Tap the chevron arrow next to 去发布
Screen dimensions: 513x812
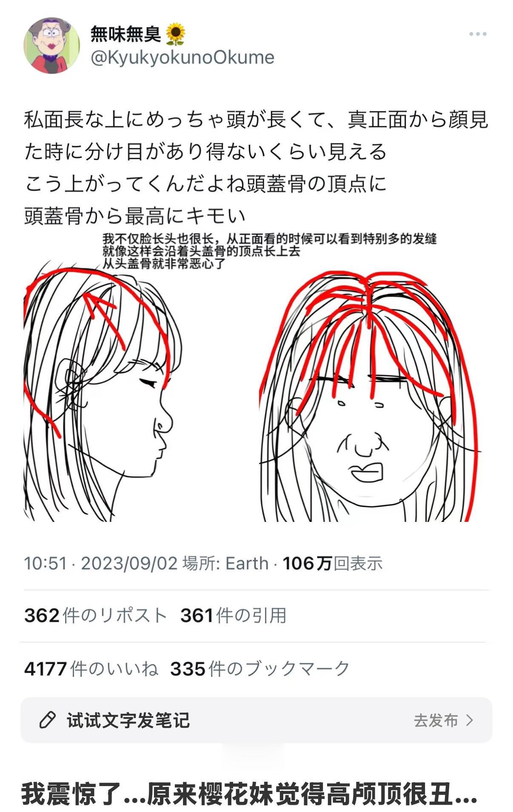[x=470, y=720]
